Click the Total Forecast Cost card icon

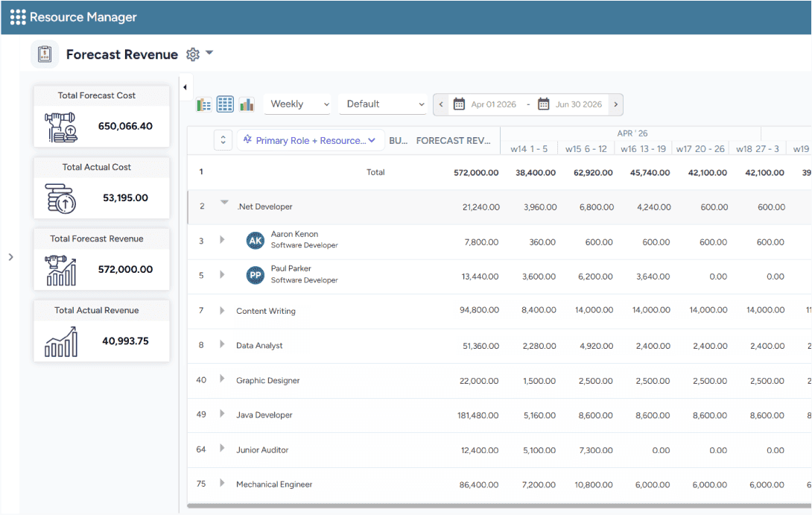[61, 127]
